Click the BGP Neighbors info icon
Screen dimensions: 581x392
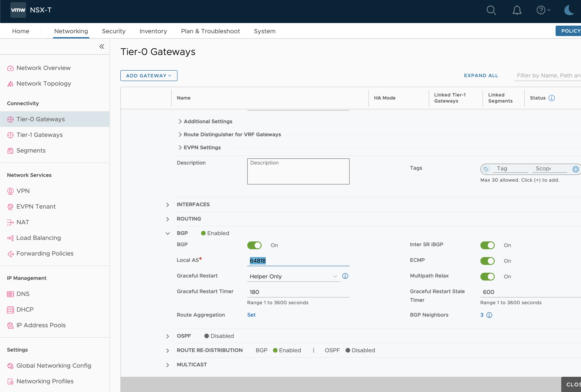tap(489, 315)
